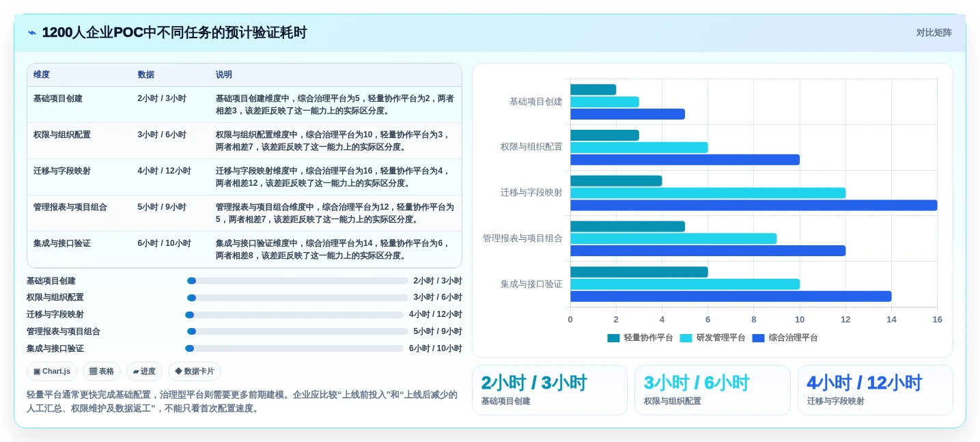
Task: Click the 迁移与字段映射 progress bar
Action: [294, 315]
